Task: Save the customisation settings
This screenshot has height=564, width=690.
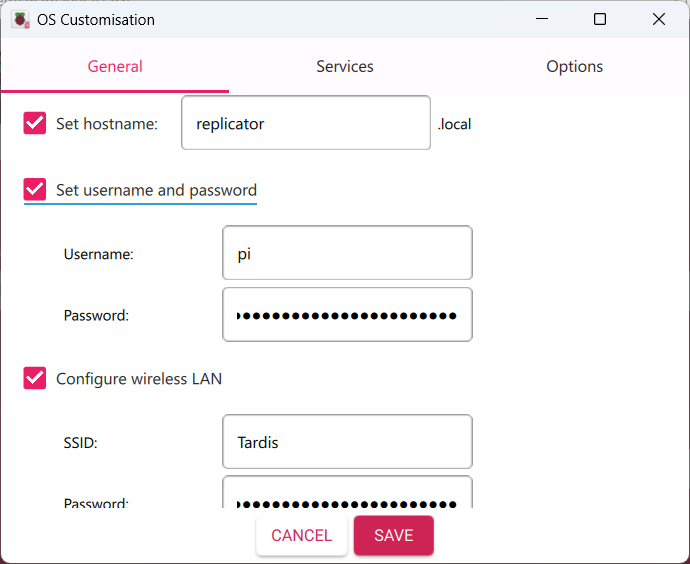Action: (393, 536)
